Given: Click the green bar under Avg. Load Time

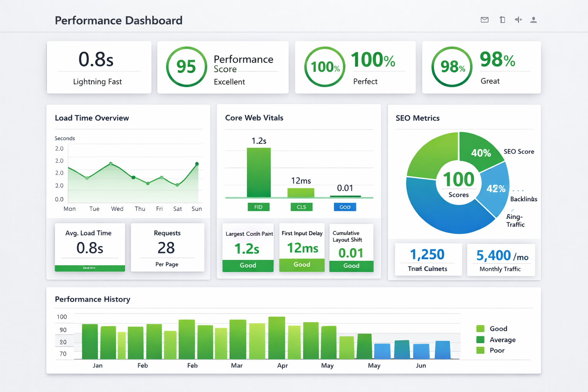Looking at the screenshot, I should pos(90,268).
